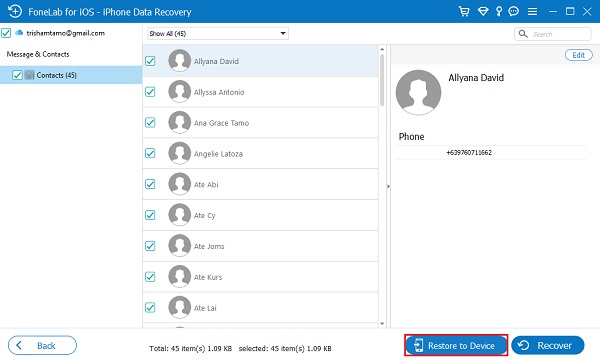600x362 pixels.
Task: Click Ate Joms's avatar icon
Action: [x=179, y=246]
